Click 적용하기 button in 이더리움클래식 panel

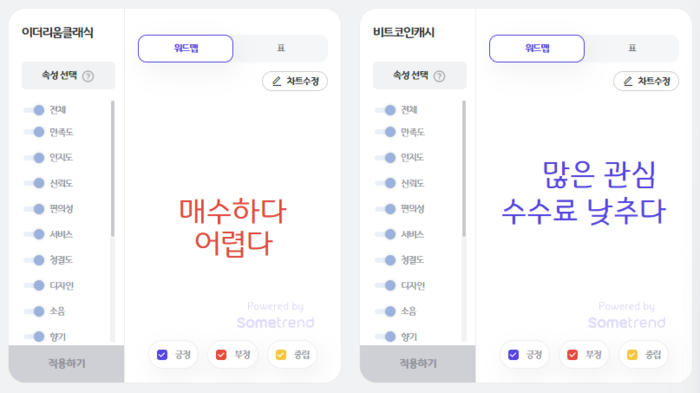pos(67,364)
